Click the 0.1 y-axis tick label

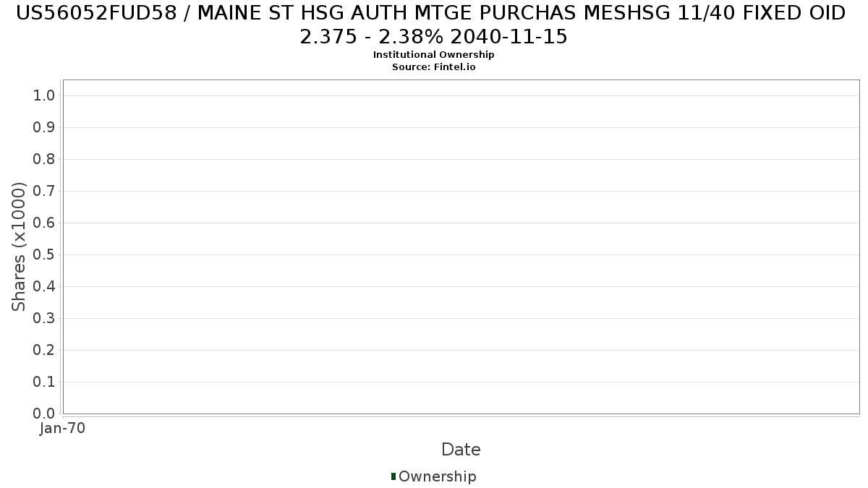44,382
